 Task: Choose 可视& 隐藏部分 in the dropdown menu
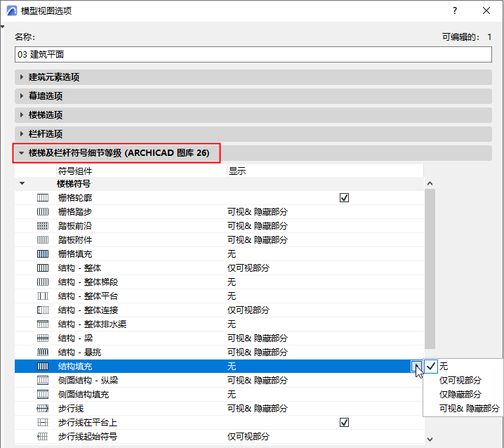pos(469,409)
